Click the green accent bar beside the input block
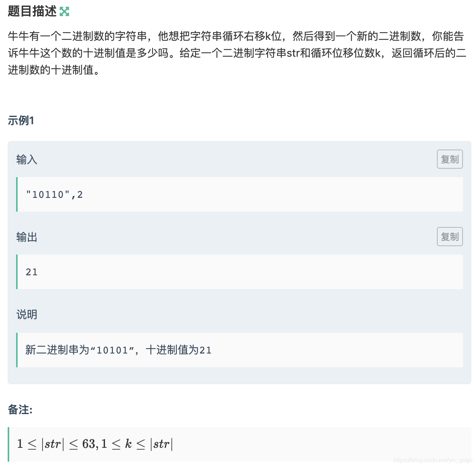 (17, 194)
